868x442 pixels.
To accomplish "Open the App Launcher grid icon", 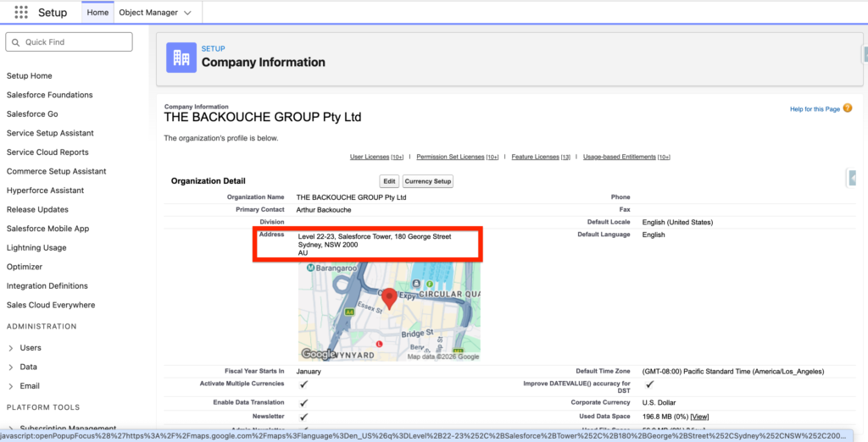I will coord(21,13).
